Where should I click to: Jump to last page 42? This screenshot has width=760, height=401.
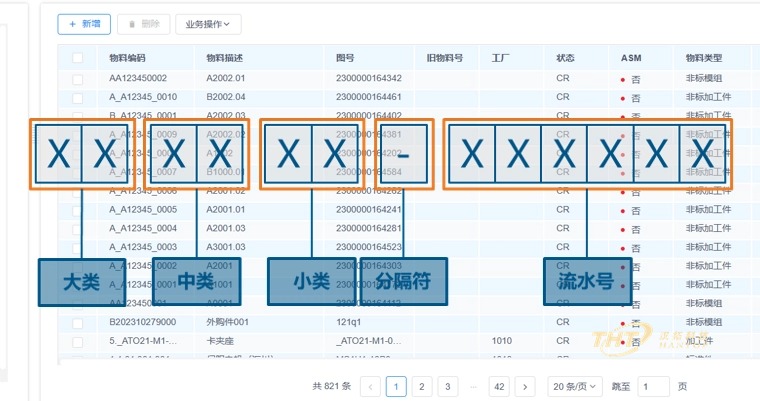499,386
